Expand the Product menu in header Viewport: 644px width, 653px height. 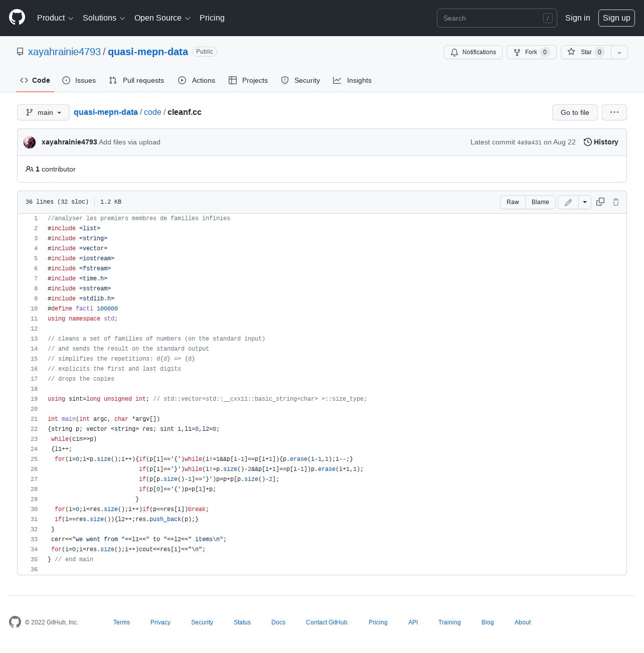tap(55, 18)
